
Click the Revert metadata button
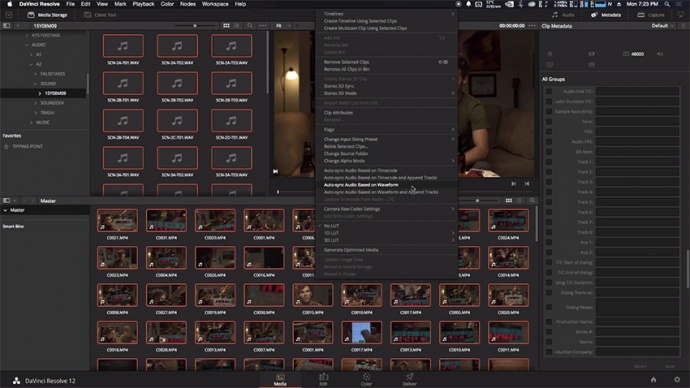pyautogui.click(x=640, y=366)
